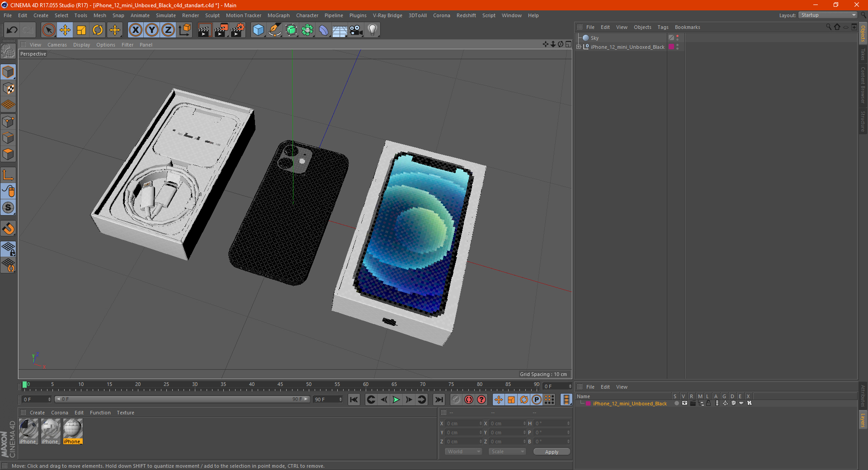Open the World coordinate dropdown
The height and width of the screenshot is (470, 868).
pos(463,451)
